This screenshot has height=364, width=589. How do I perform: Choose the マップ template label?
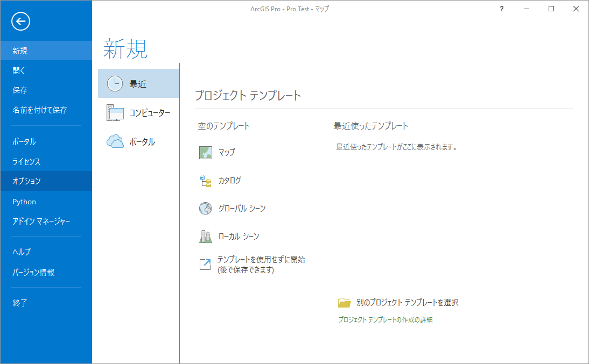coord(227,152)
